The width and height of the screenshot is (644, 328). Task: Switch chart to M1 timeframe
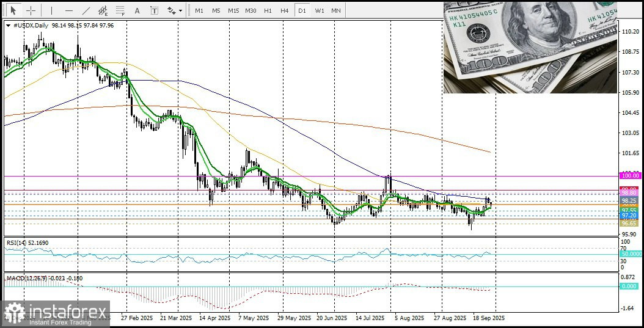199,10
